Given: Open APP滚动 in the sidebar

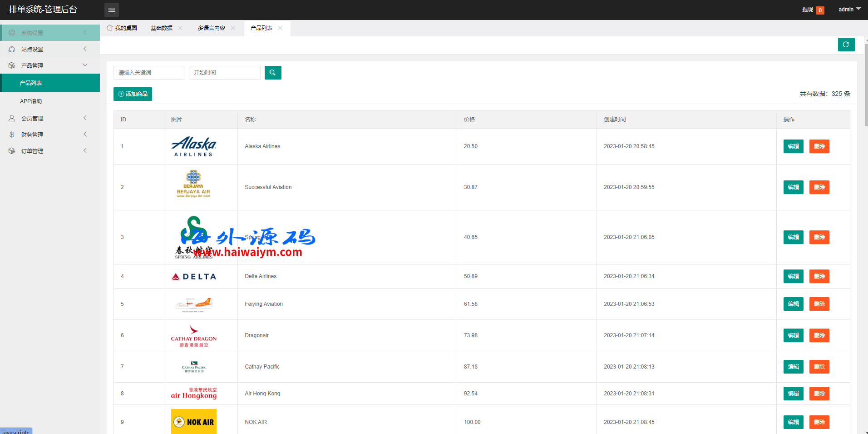Looking at the screenshot, I should pyautogui.click(x=31, y=101).
